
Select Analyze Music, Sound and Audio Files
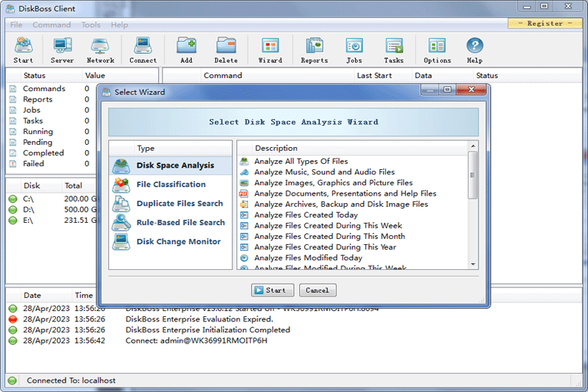(324, 172)
